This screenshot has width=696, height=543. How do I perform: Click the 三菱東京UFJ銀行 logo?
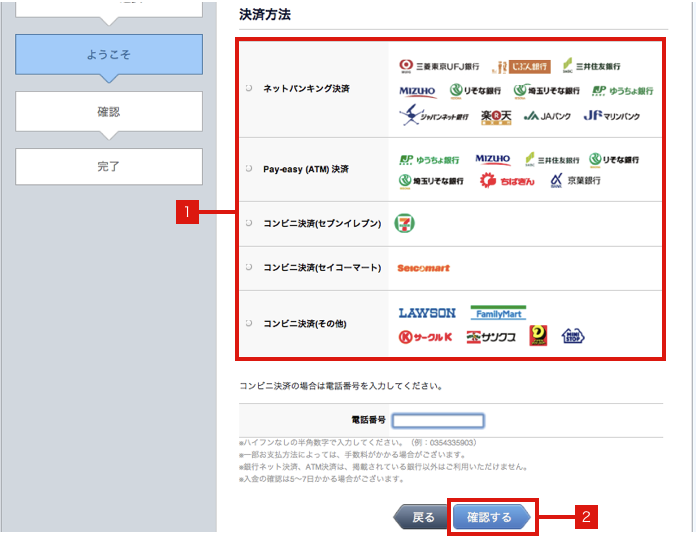point(438,66)
